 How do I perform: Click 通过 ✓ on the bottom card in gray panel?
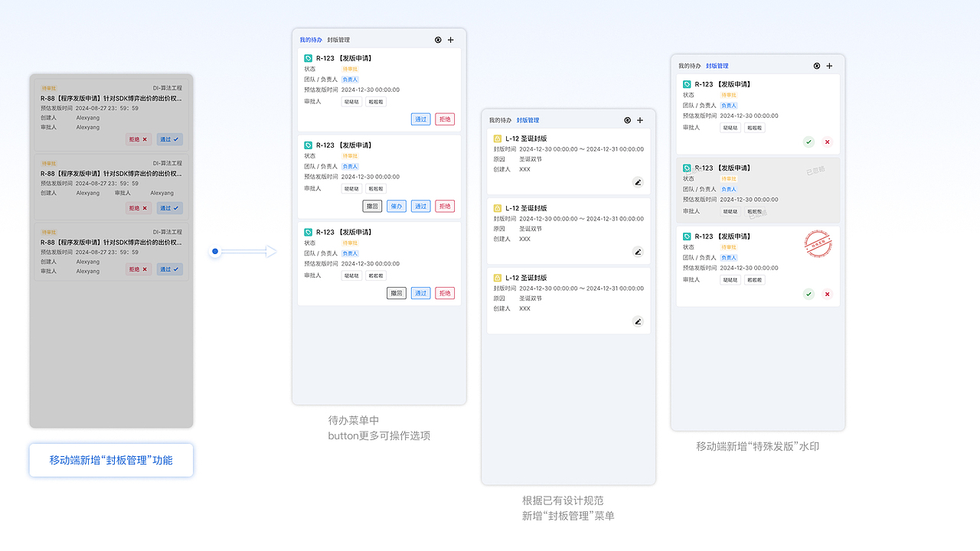coord(170,269)
